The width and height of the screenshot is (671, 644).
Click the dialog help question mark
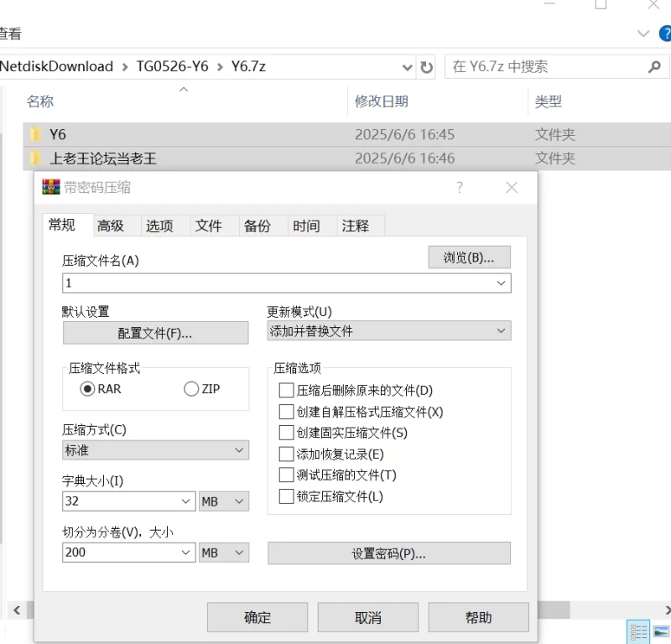[x=459, y=188]
